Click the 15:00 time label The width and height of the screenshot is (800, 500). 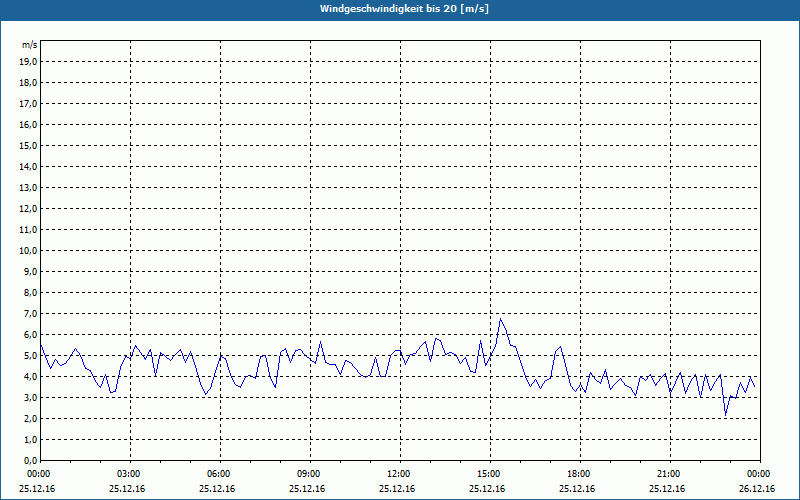[490, 474]
